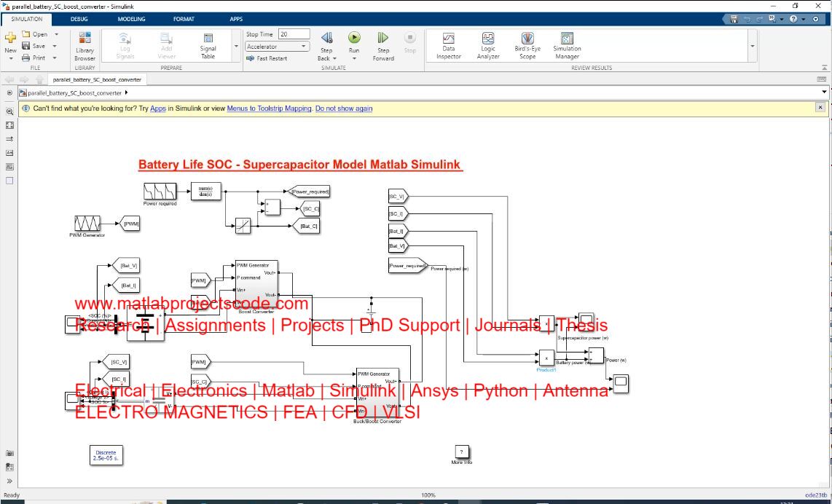Switch to the Modeling tab
The height and width of the screenshot is (504, 832).
point(131,19)
